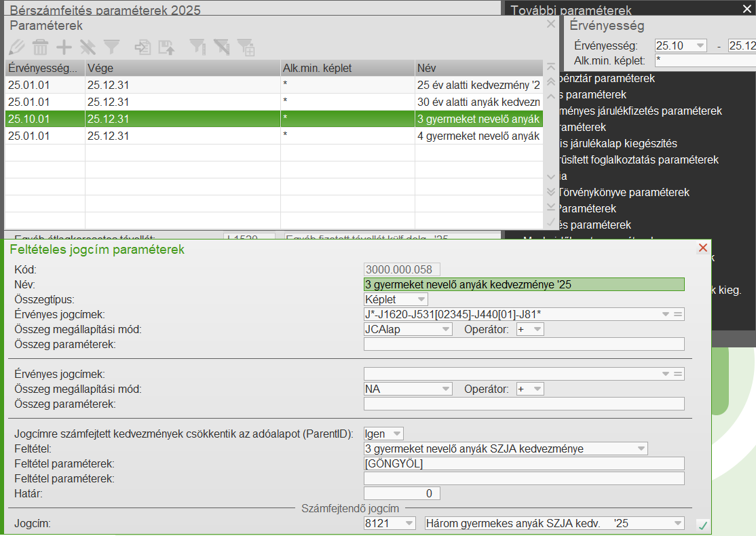Click the plain funnel filter icon
756x536 pixels.
[x=111, y=47]
